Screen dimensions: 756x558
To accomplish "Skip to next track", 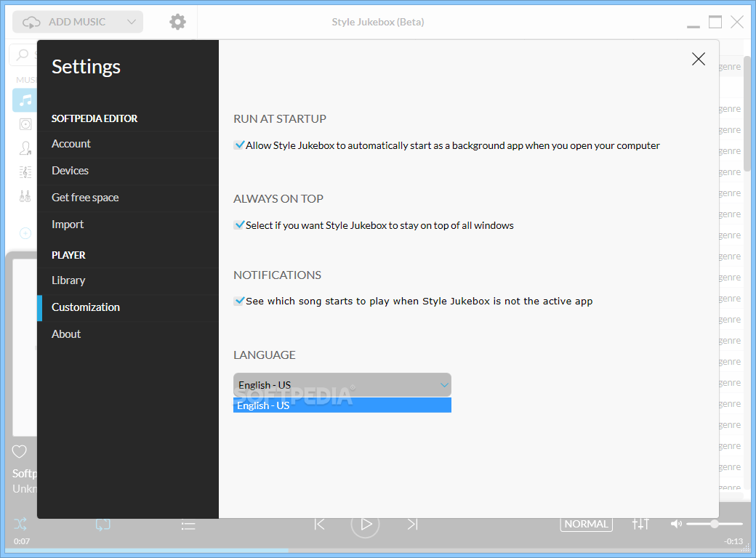I will [x=412, y=524].
